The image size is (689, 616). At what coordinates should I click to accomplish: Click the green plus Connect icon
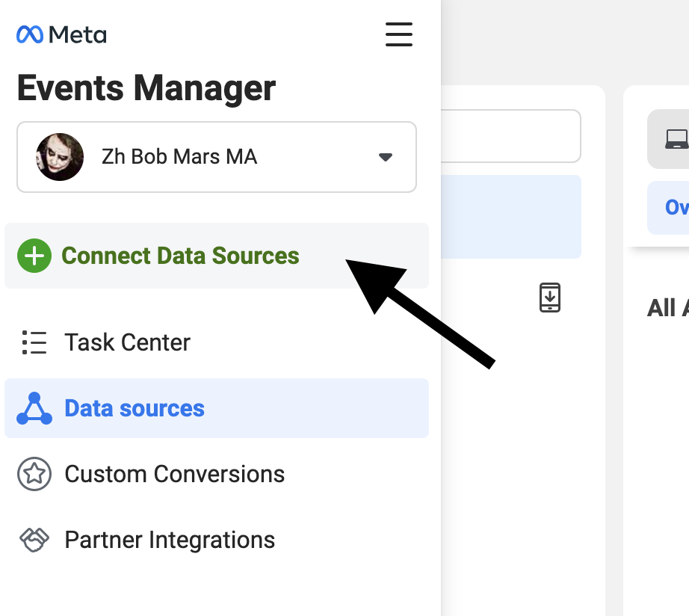coord(34,256)
